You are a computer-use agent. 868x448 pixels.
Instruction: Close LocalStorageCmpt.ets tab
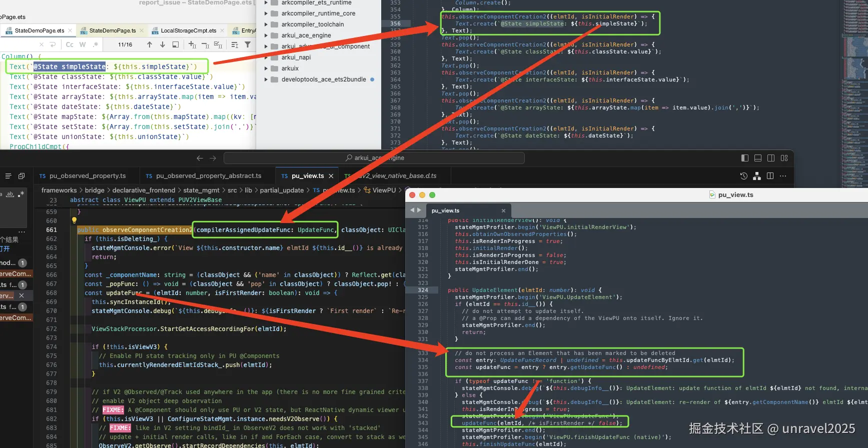[x=222, y=30]
